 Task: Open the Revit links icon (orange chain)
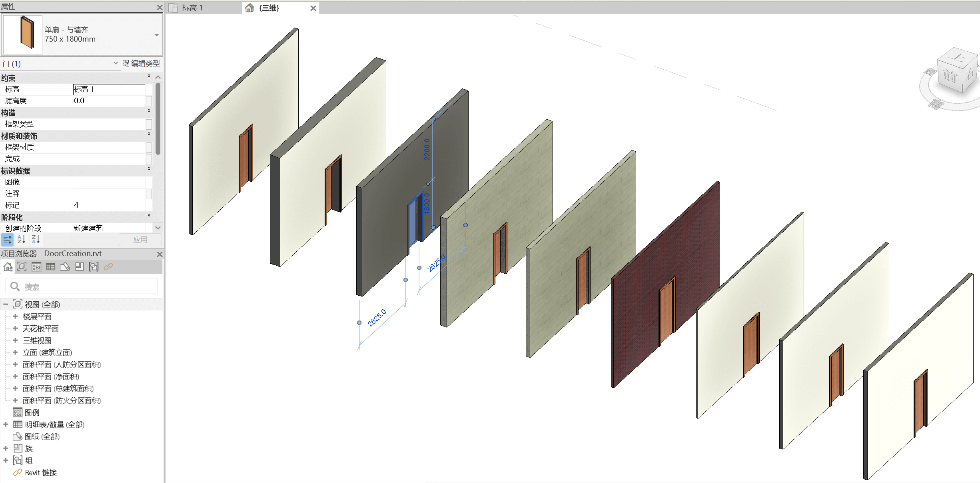[108, 267]
